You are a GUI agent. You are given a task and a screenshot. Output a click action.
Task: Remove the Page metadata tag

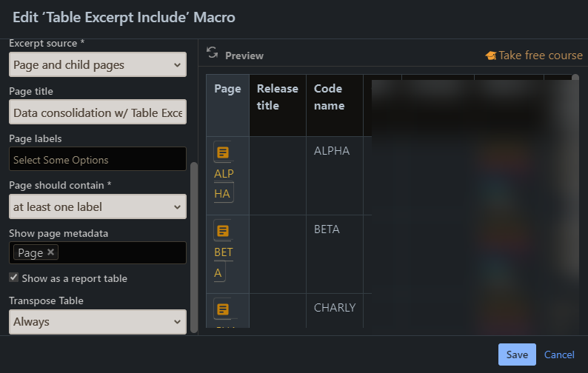click(x=50, y=252)
